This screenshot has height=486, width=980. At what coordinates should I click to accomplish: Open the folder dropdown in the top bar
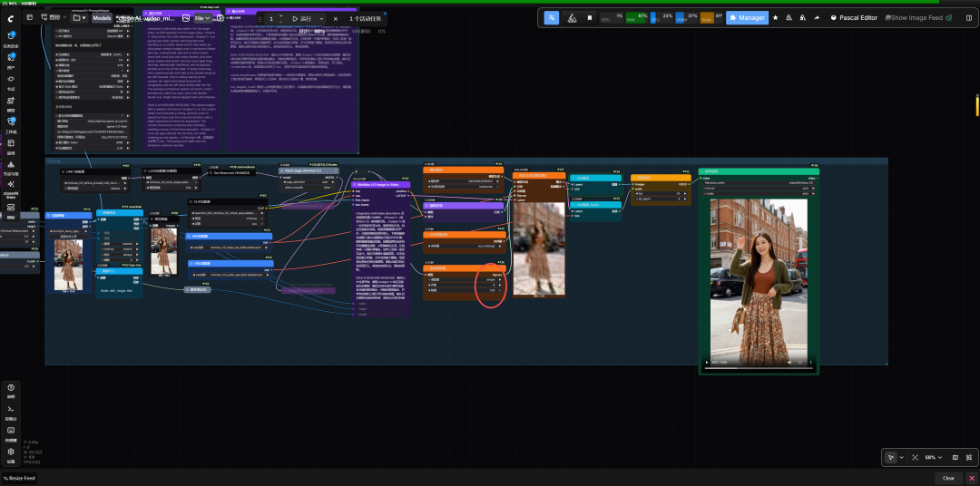[x=80, y=18]
